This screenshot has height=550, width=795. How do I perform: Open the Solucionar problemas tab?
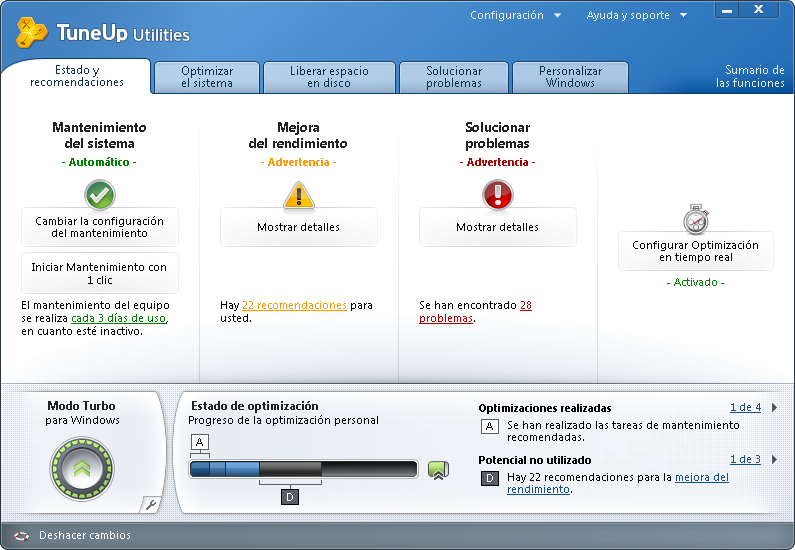point(454,78)
